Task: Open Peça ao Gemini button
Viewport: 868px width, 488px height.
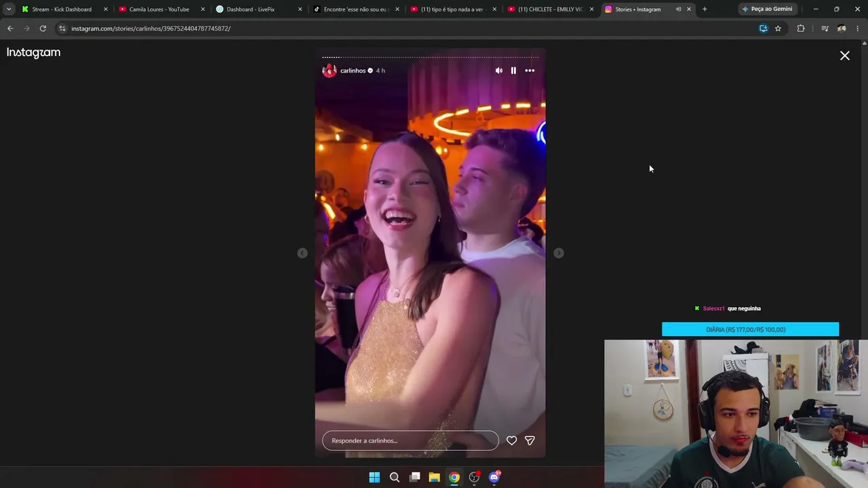Action: pyautogui.click(x=767, y=9)
